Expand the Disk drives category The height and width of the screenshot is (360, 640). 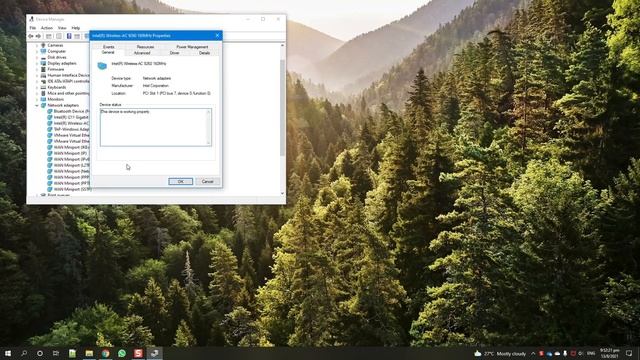point(37,58)
